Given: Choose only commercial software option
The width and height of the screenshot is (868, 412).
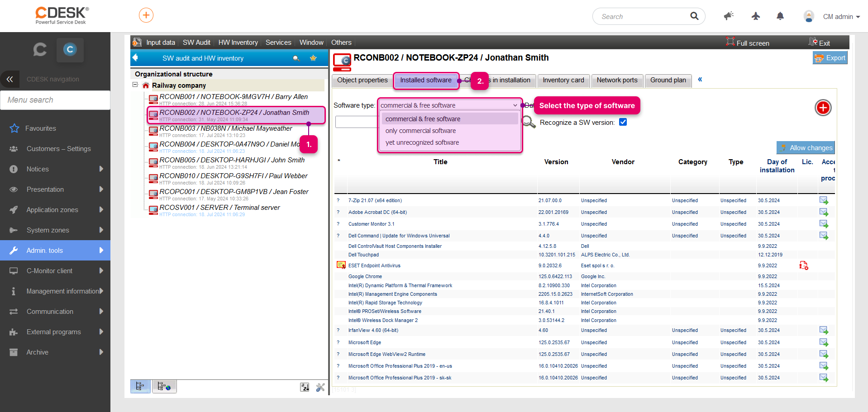Looking at the screenshot, I should point(450,131).
